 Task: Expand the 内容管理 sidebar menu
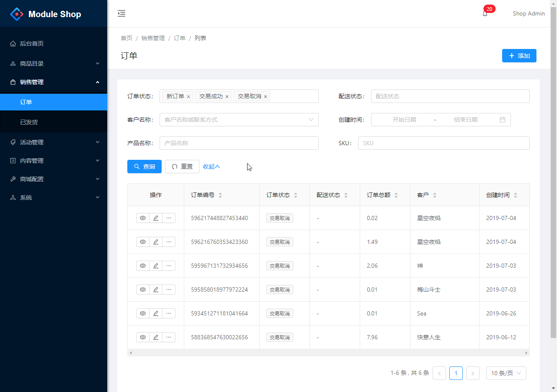coord(54,161)
